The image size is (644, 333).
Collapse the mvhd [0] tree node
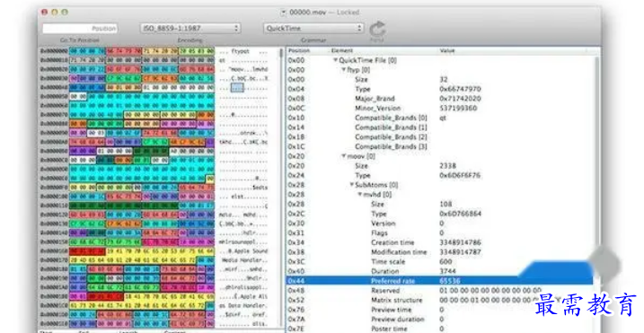(360, 195)
